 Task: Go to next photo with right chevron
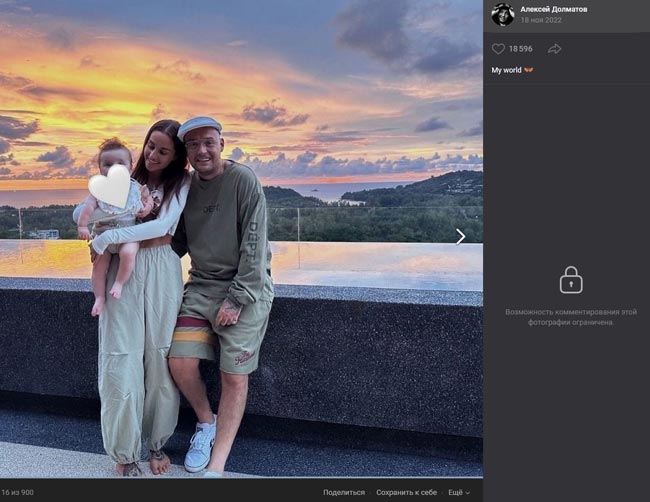(460, 236)
